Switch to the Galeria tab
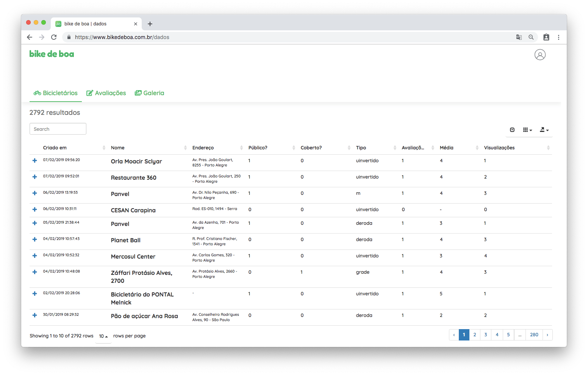 pyautogui.click(x=150, y=93)
